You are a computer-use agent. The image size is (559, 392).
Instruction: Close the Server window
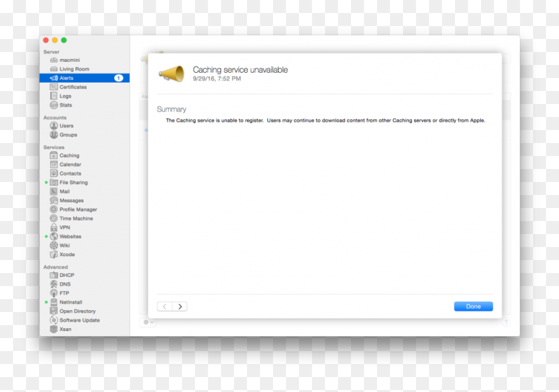click(x=46, y=40)
